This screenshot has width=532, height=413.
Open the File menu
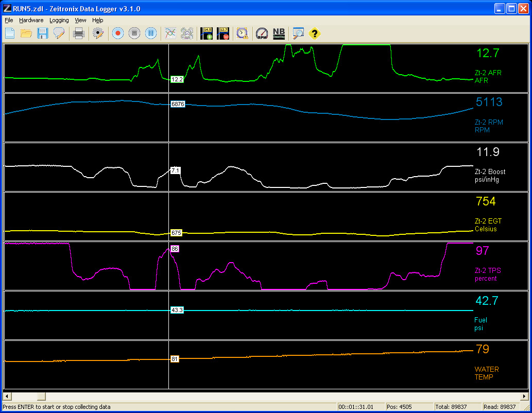click(x=9, y=20)
